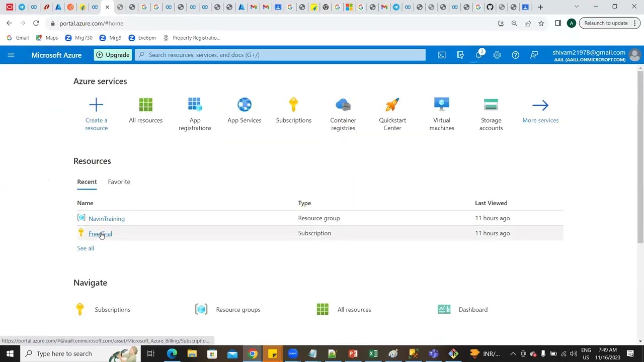Open Zoom from the taskbar
The height and width of the screenshot is (362, 644).
click(293, 353)
